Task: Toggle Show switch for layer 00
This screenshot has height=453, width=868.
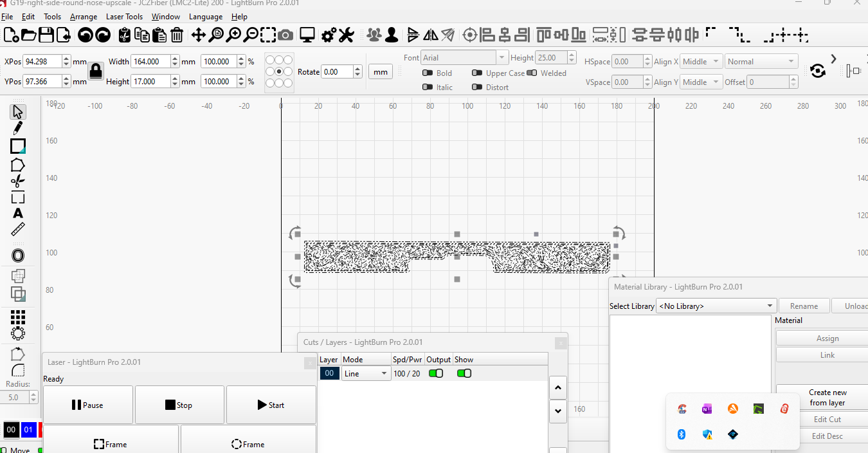Action: (x=464, y=373)
